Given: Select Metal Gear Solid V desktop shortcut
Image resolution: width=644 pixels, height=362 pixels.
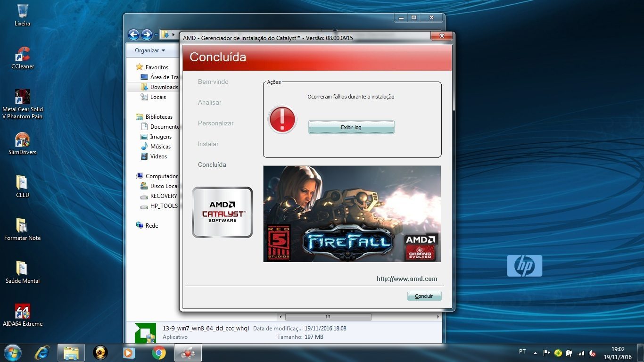Looking at the screenshot, I should click(22, 104).
